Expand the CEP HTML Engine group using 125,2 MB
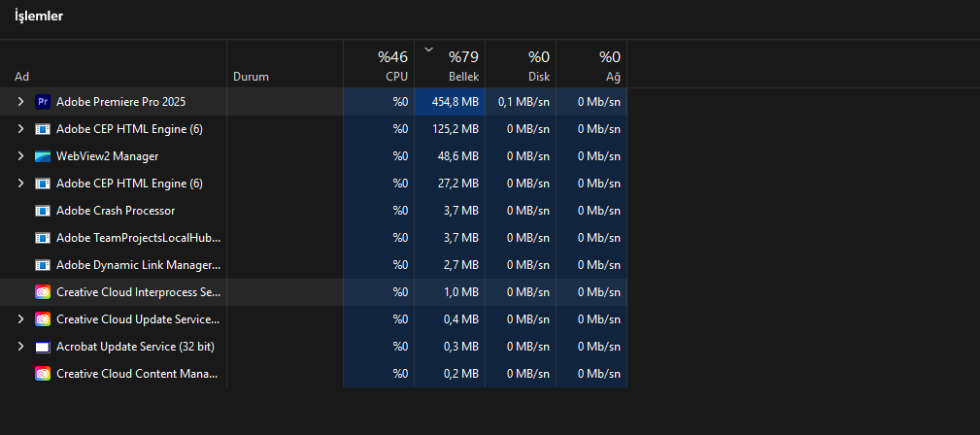The image size is (980, 435). 20,129
